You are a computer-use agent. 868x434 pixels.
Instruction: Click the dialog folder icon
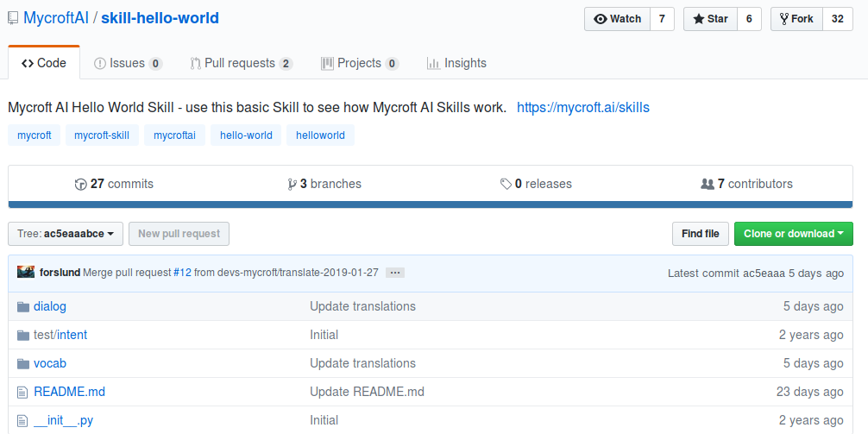point(23,306)
